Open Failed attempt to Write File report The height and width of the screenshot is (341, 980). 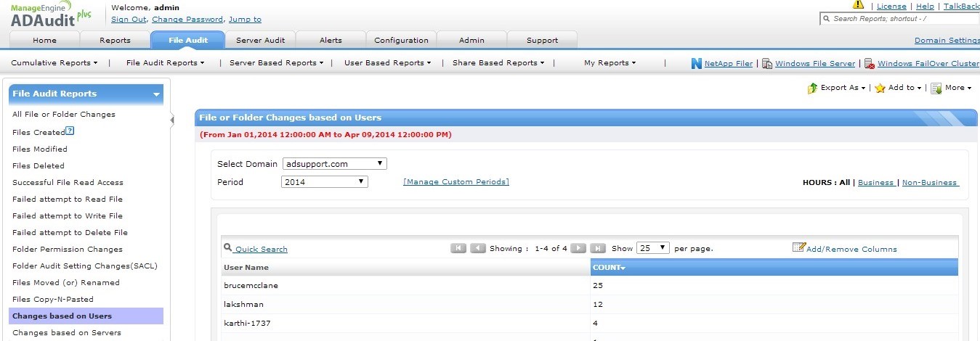pos(68,215)
